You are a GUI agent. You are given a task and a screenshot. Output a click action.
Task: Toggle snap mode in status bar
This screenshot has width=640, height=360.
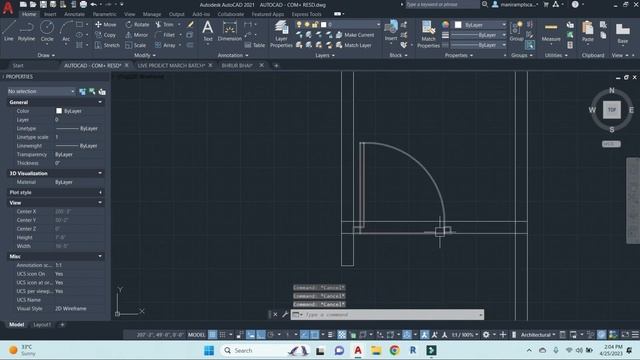[x=222, y=335]
